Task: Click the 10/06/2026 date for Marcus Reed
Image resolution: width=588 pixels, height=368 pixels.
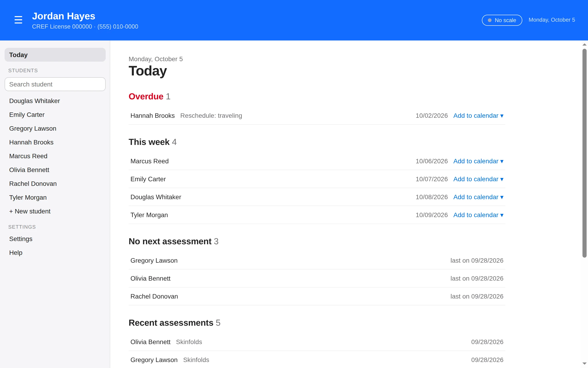Action: tap(432, 161)
